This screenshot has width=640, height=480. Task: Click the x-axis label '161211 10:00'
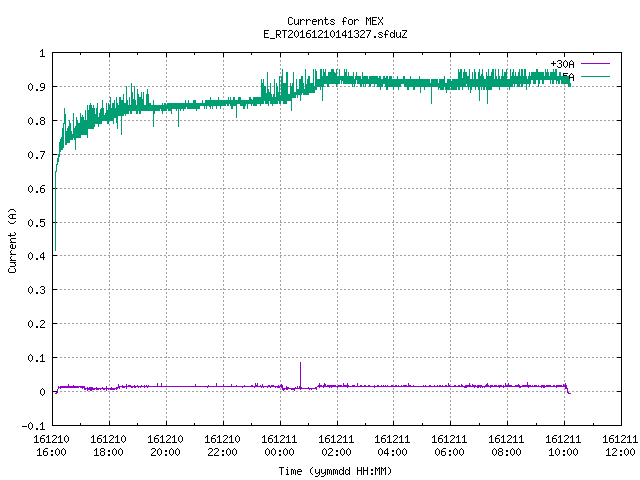click(563, 446)
